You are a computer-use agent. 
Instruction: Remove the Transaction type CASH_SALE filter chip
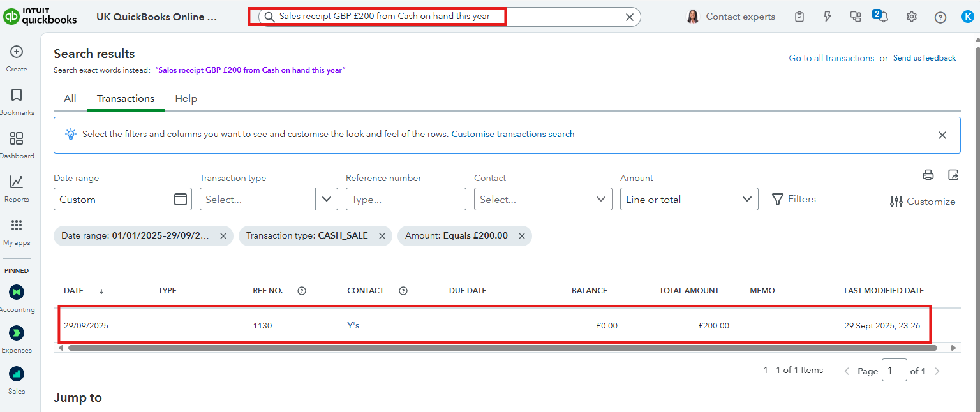tap(382, 236)
